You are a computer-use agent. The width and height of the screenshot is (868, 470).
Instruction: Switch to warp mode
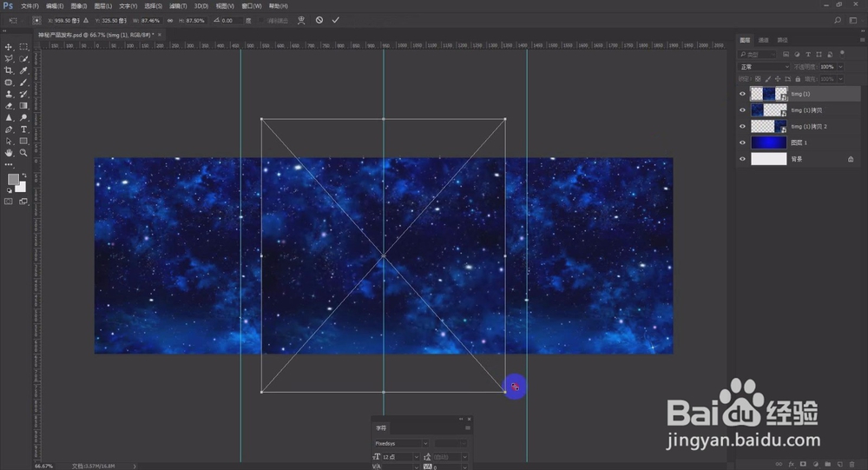[301, 20]
